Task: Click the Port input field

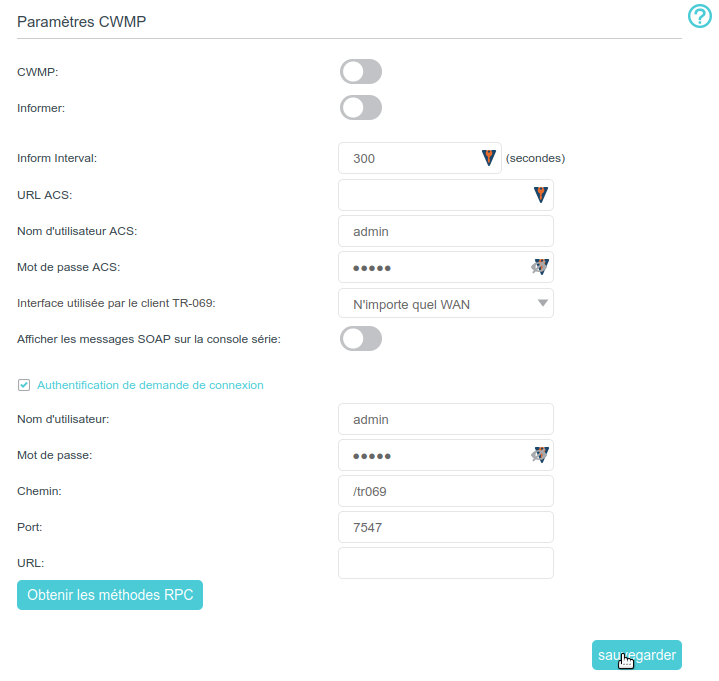Action: (x=446, y=527)
